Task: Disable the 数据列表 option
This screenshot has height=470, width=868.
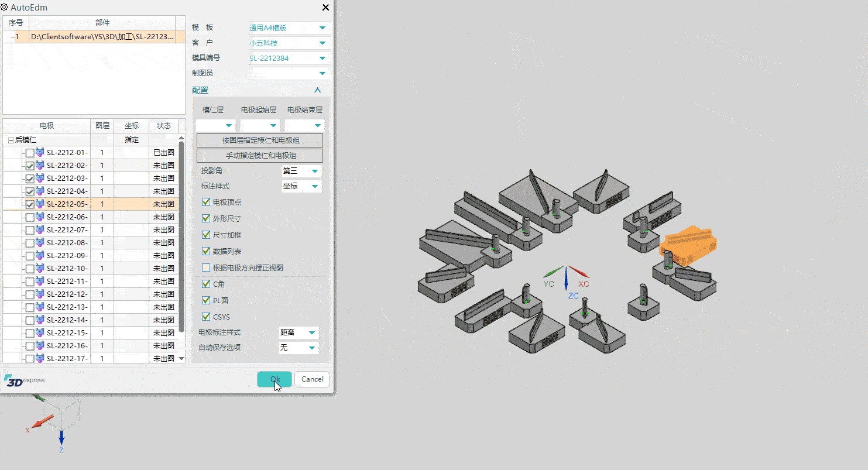Action: [206, 251]
